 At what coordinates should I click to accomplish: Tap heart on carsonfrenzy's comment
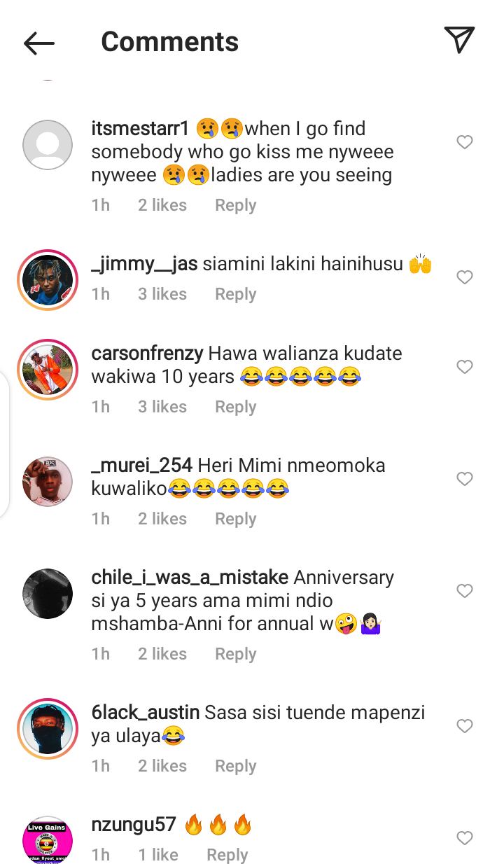465,367
